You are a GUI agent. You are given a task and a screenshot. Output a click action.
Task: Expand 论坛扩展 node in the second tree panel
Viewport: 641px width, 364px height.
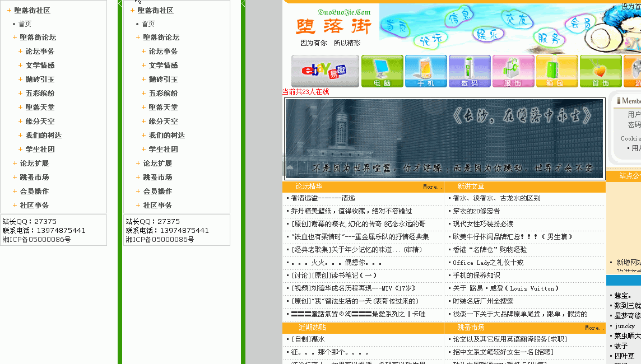pos(138,164)
